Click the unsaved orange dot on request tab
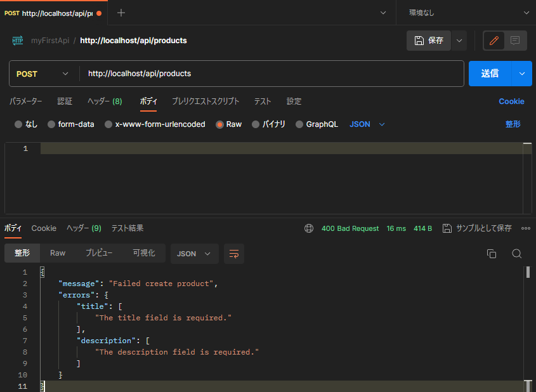Screen dimensions: 536x392 (x=99, y=13)
